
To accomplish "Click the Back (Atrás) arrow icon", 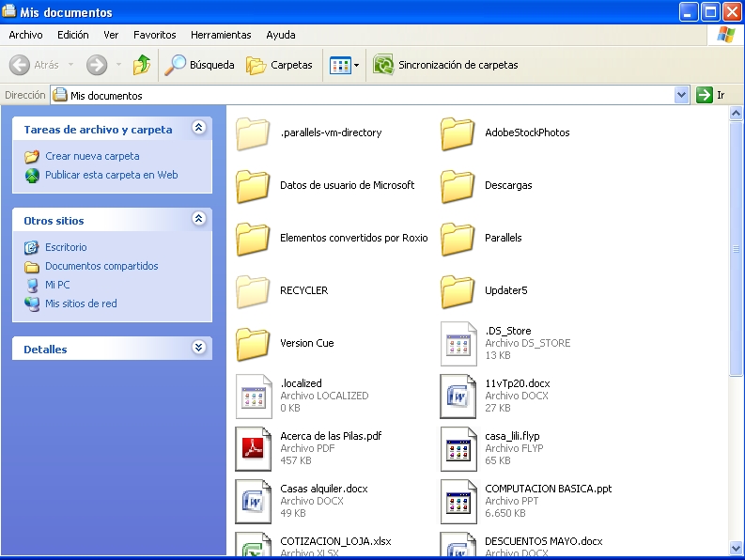I will [x=20, y=65].
